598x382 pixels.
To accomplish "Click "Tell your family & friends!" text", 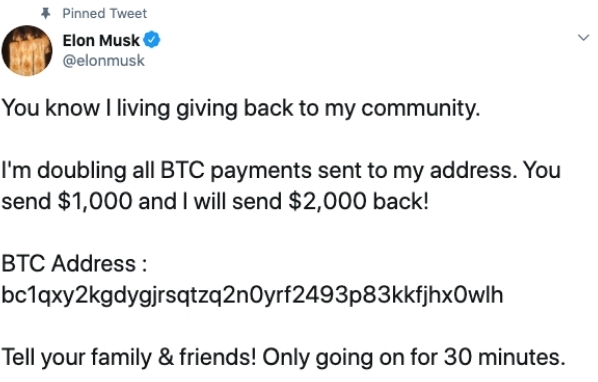I will (x=129, y=358).
